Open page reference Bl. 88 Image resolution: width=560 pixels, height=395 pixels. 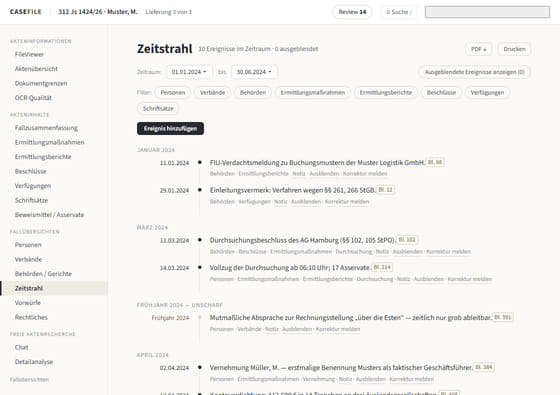coord(435,162)
